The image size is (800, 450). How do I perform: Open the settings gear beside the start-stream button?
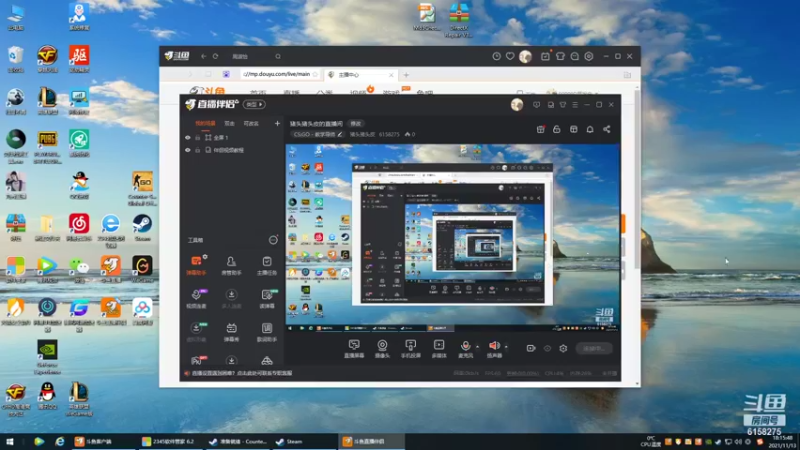[563, 348]
